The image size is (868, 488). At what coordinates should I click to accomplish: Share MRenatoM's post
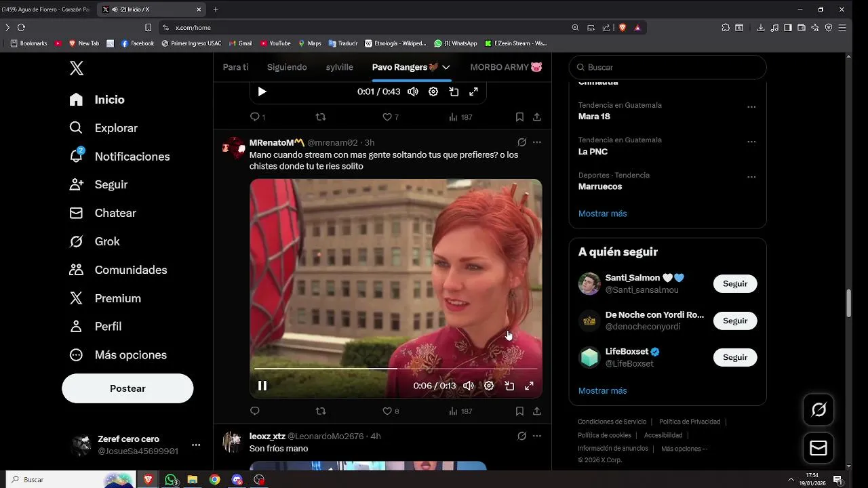click(536, 411)
